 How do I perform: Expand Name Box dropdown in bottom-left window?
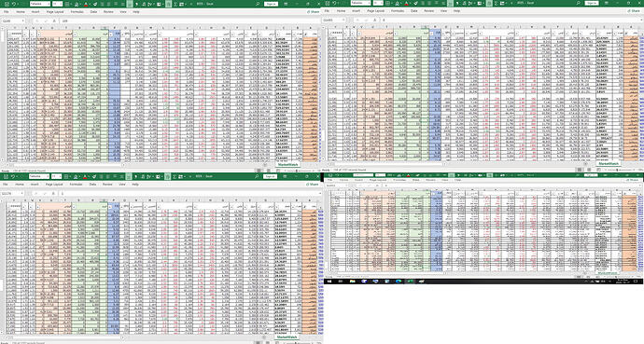(22, 194)
